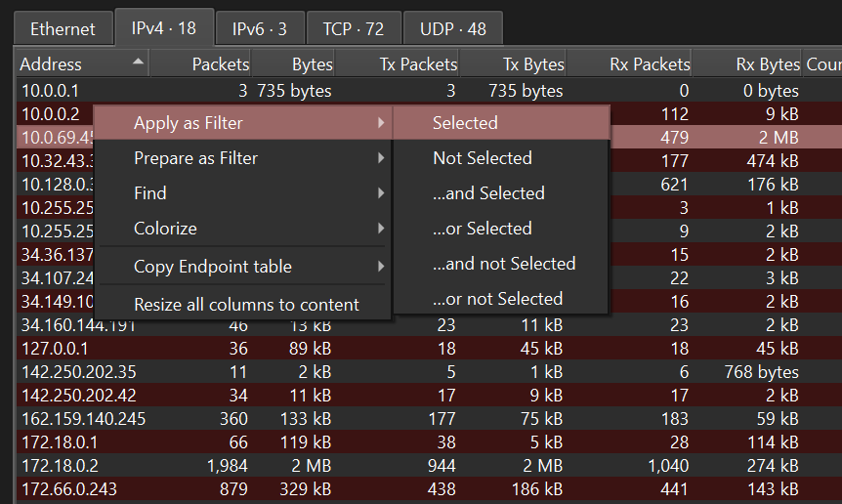
Task: Apply filter as Selected
Action: 501,123
